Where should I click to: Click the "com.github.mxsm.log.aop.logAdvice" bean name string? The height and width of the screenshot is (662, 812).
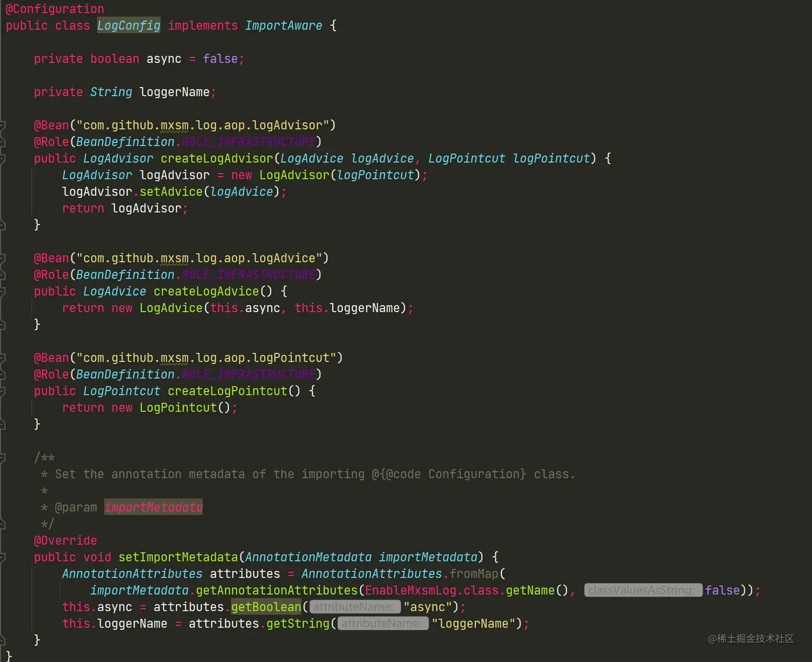coord(199,259)
